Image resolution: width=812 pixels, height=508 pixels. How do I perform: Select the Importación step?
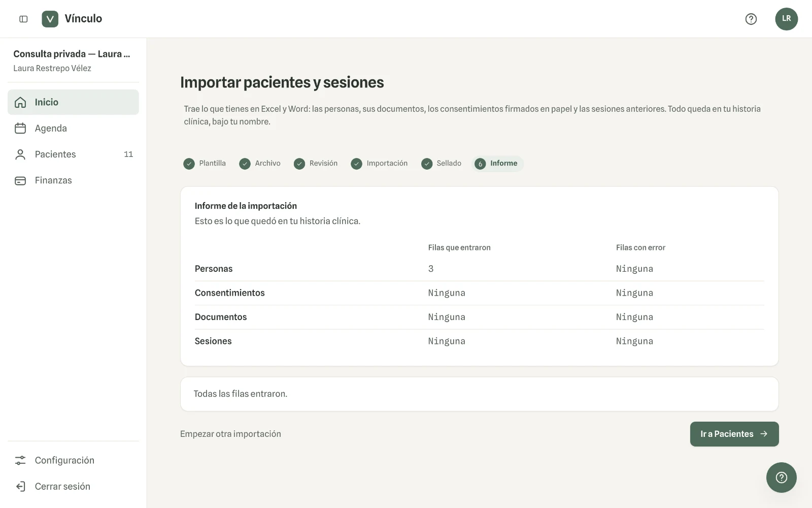[379, 163]
